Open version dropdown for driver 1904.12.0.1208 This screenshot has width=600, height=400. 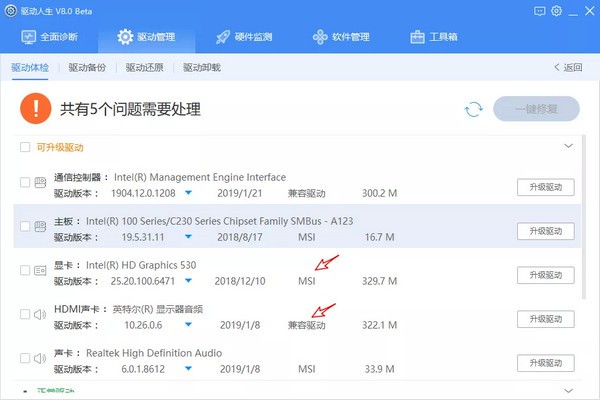pos(188,193)
